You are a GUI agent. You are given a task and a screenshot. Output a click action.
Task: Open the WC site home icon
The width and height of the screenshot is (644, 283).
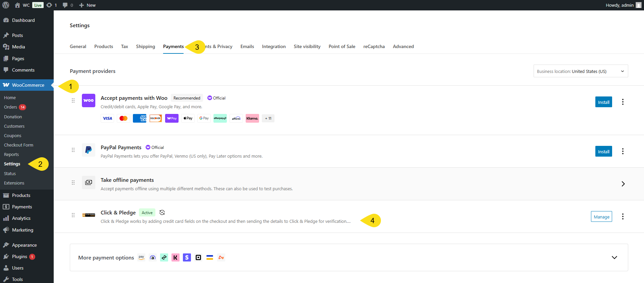pos(17,5)
